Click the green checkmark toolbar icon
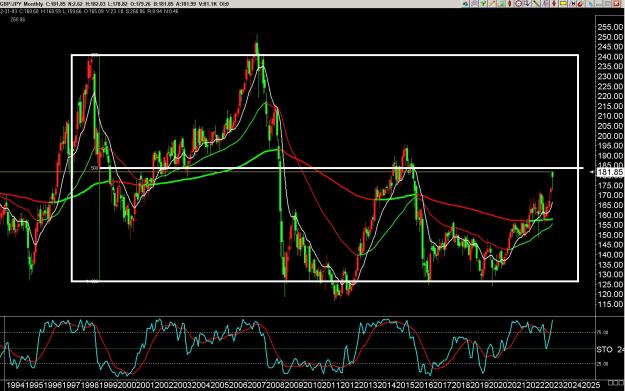Image resolution: width=625 pixels, height=391 pixels. [x=483, y=4]
